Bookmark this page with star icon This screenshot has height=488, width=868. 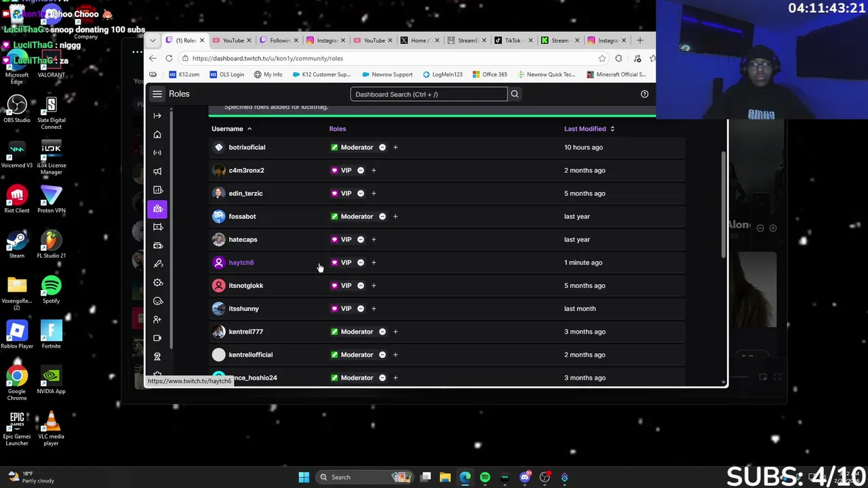(x=601, y=58)
